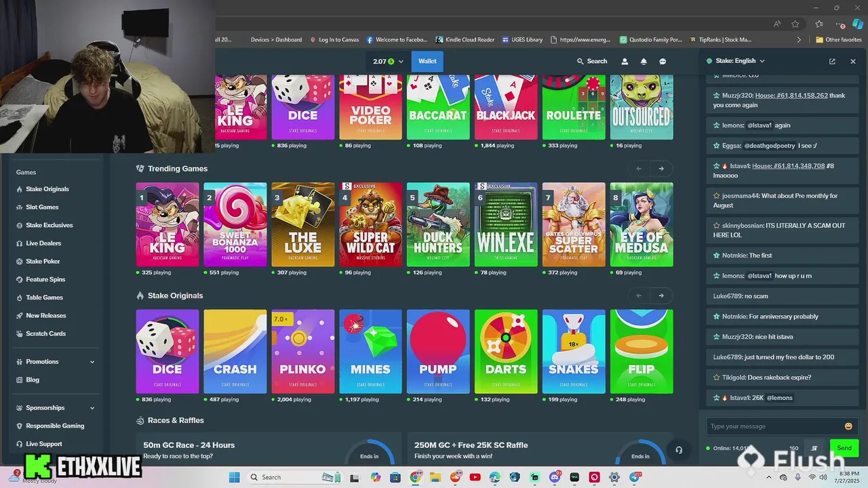Open Plinko in Stake Originals
868x488 pixels.
303,351
